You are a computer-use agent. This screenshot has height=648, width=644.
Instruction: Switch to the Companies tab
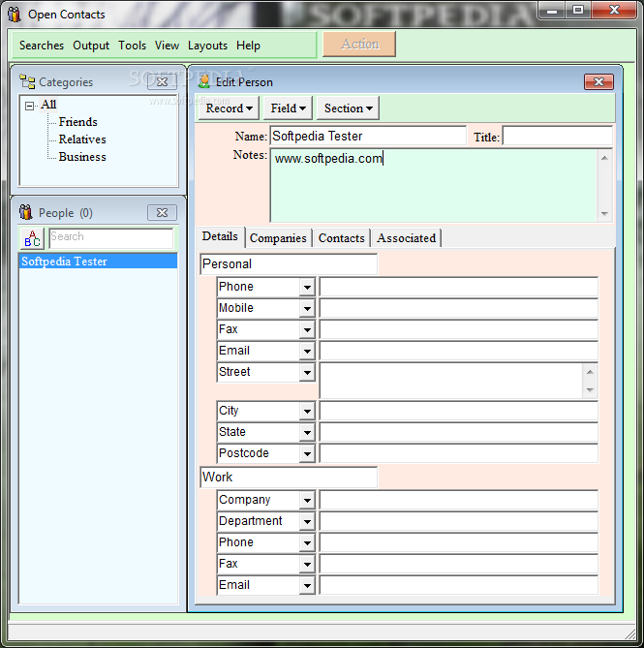point(278,238)
